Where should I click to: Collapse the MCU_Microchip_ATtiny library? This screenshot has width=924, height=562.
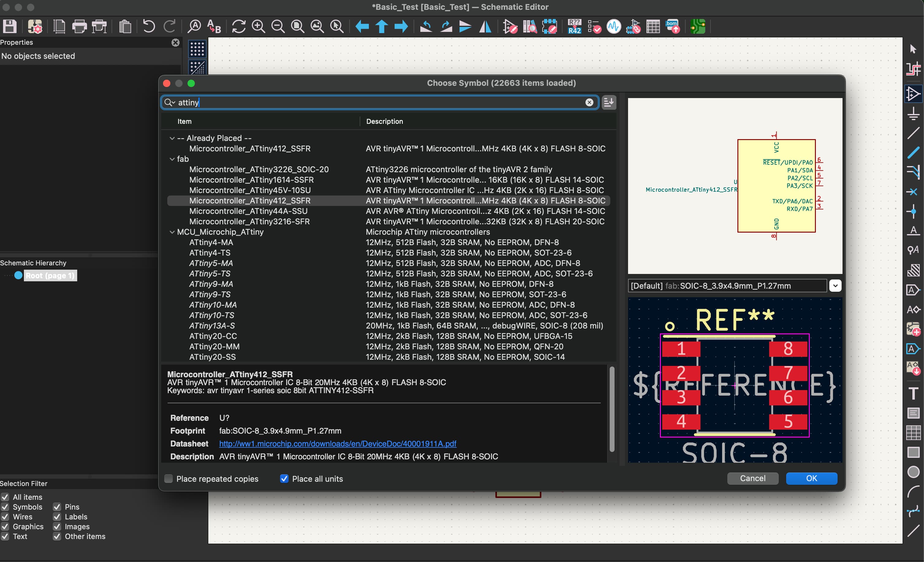172,232
